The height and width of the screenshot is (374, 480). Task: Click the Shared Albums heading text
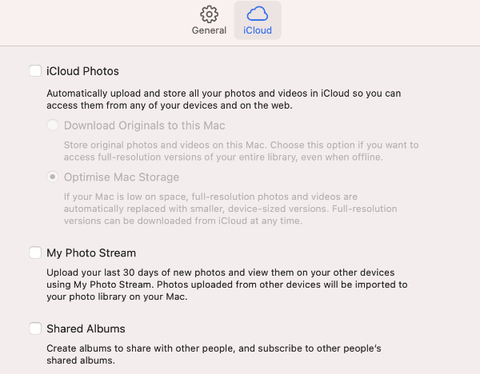(86, 329)
